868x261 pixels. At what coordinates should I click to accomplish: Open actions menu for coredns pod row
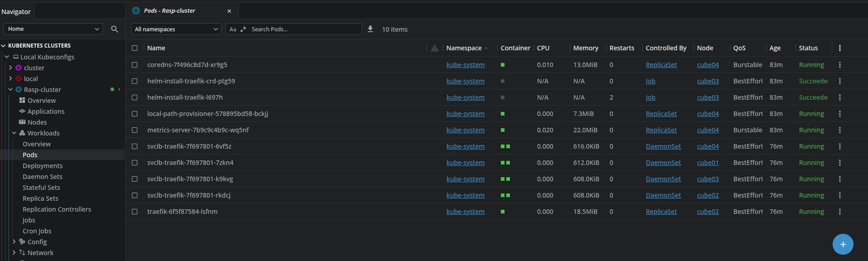click(x=839, y=65)
